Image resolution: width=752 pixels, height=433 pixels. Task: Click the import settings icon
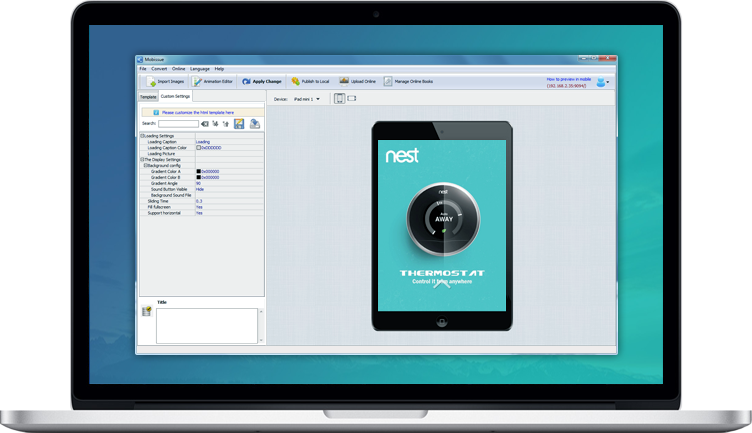click(x=255, y=124)
